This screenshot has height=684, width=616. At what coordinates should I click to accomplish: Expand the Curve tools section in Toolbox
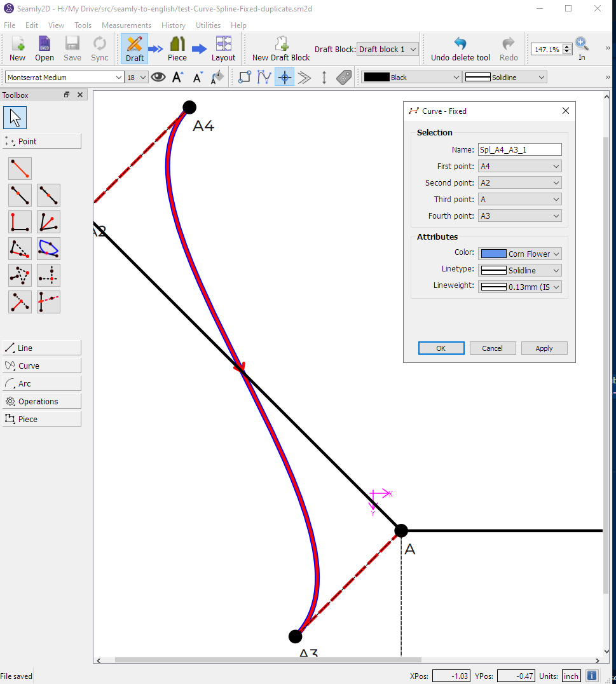click(x=42, y=366)
